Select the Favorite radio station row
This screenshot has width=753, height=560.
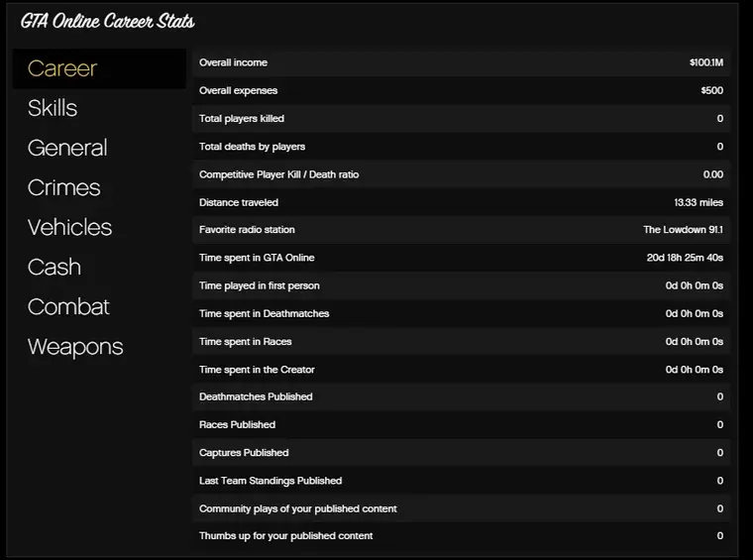pos(461,230)
